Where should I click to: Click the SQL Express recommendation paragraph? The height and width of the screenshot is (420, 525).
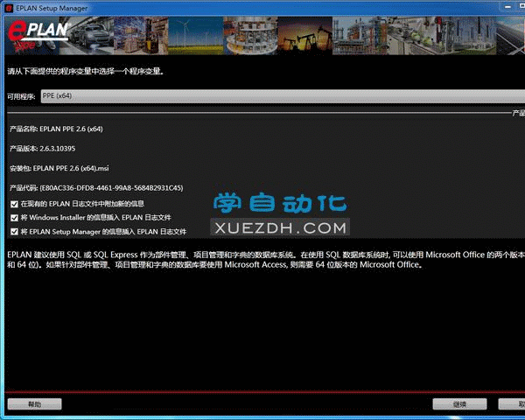[266, 260]
